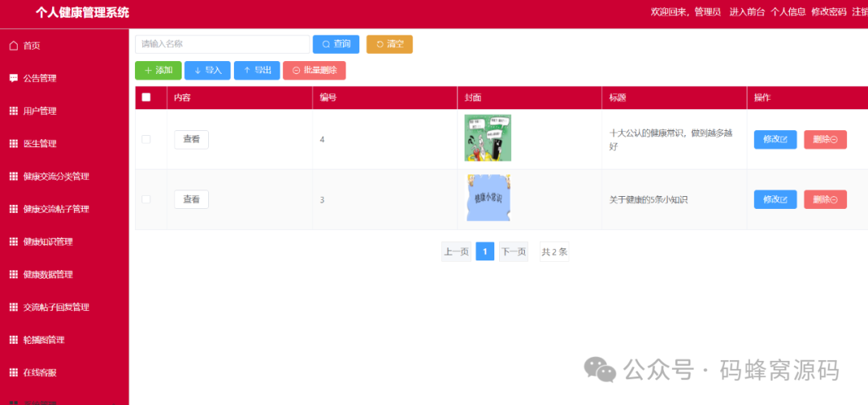Click 修改密码 in the top bar
The height and width of the screenshot is (405, 868).
[829, 12]
